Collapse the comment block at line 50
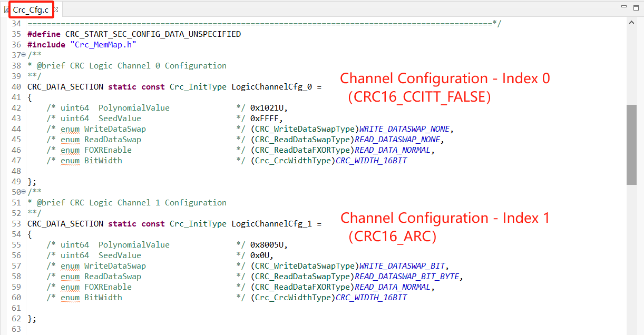The image size is (644, 335). point(23,192)
